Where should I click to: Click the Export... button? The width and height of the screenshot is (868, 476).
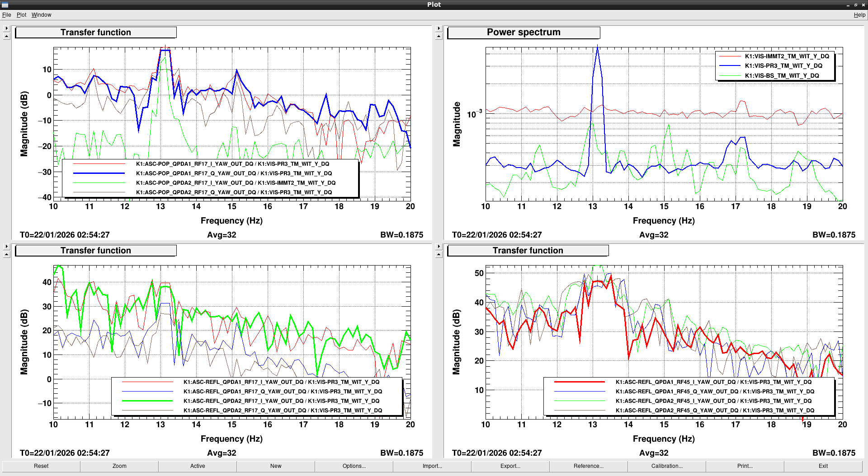[510, 466]
